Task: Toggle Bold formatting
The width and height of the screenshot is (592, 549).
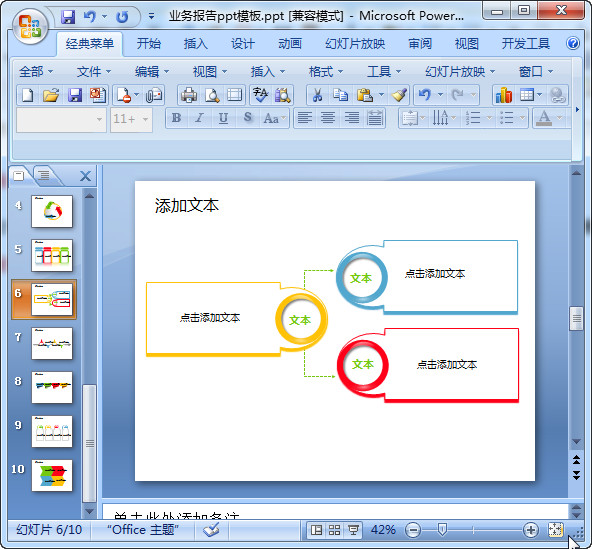Action: pyautogui.click(x=176, y=118)
